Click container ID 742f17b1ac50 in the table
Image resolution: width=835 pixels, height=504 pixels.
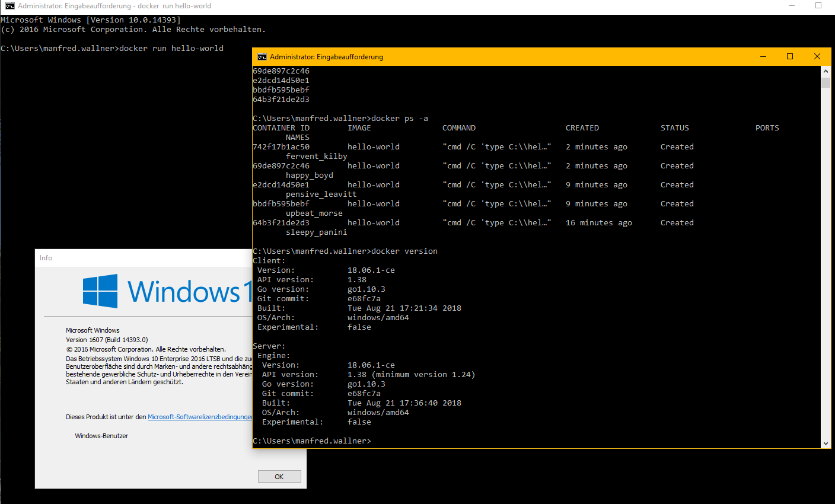point(281,147)
